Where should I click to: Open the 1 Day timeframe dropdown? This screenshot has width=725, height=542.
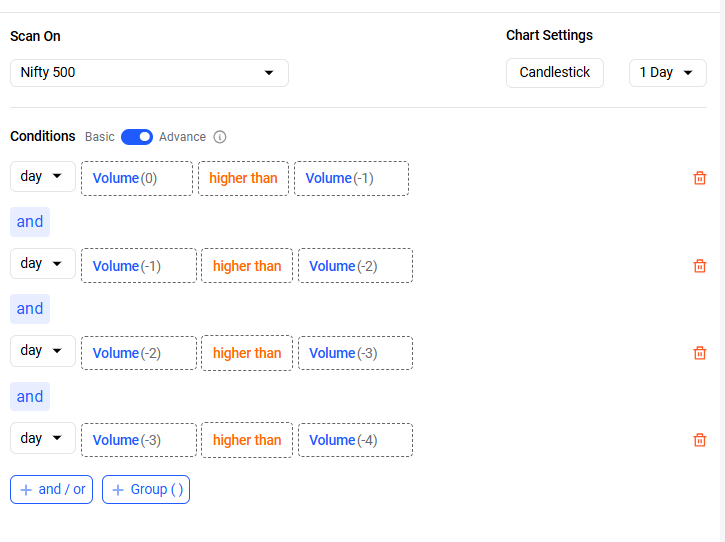[667, 73]
